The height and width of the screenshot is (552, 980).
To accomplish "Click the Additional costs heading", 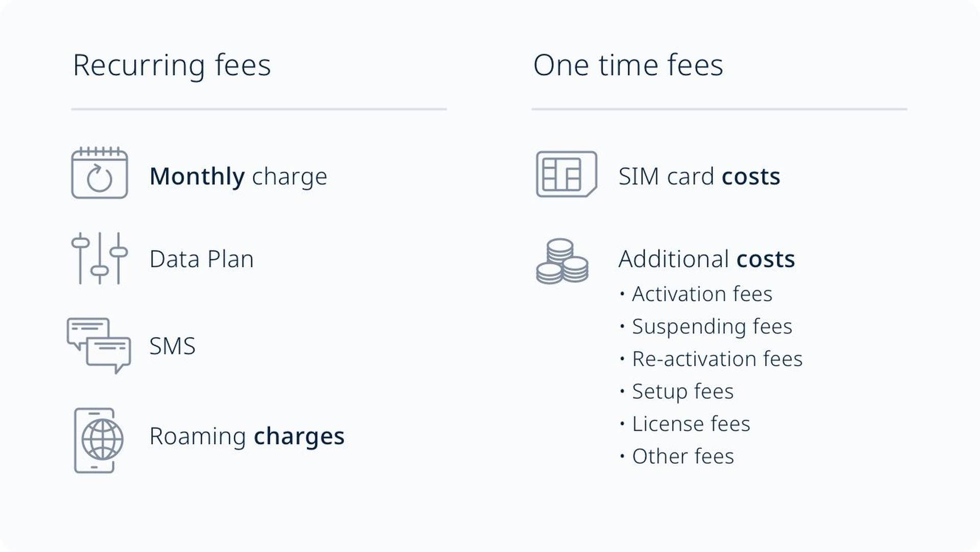I will 707,259.
